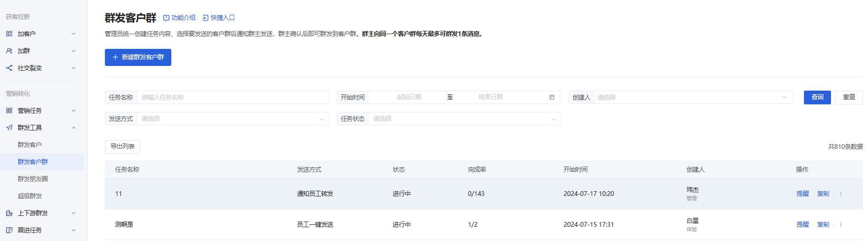Open 群发朋友圈 submenu item
Viewport: 868px width, 241px height.
click(33, 179)
